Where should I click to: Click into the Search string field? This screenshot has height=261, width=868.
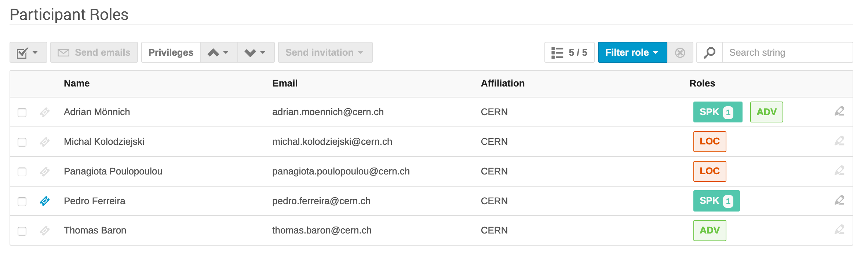point(787,52)
